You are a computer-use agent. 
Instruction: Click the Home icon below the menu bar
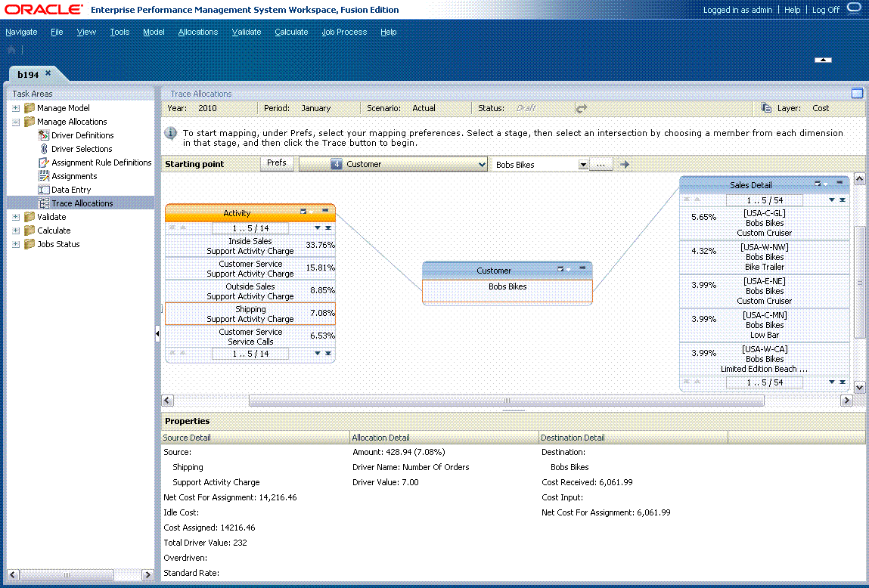click(x=11, y=48)
